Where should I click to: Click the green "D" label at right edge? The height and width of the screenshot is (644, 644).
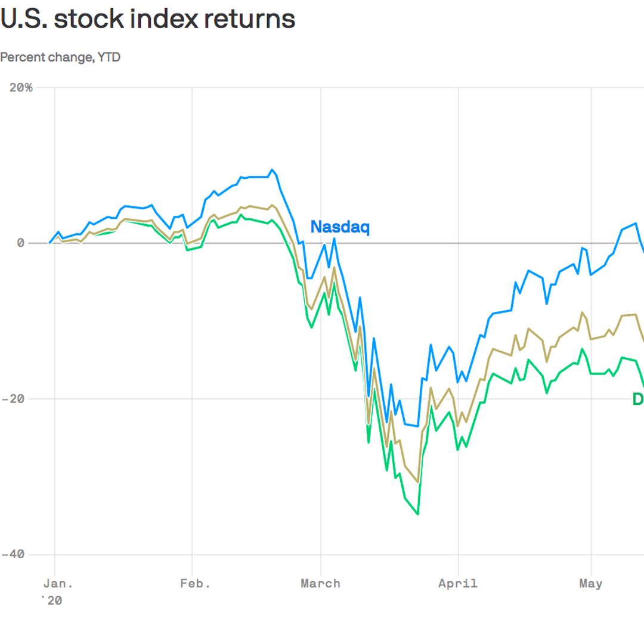[637, 400]
